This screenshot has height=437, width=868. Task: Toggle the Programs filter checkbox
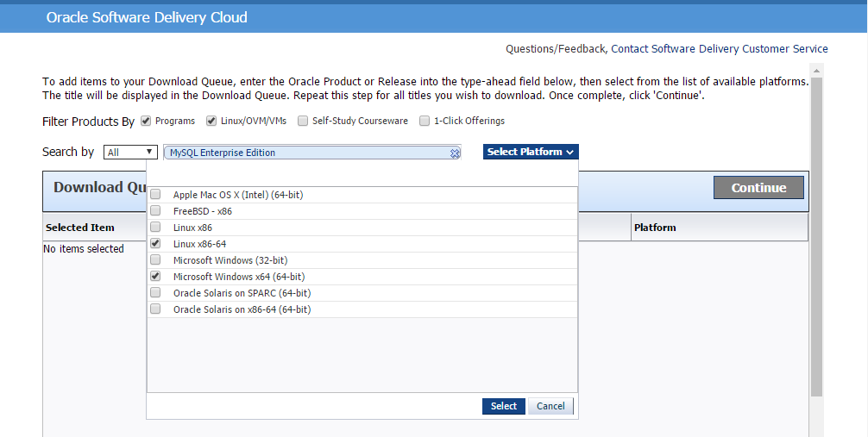click(146, 121)
